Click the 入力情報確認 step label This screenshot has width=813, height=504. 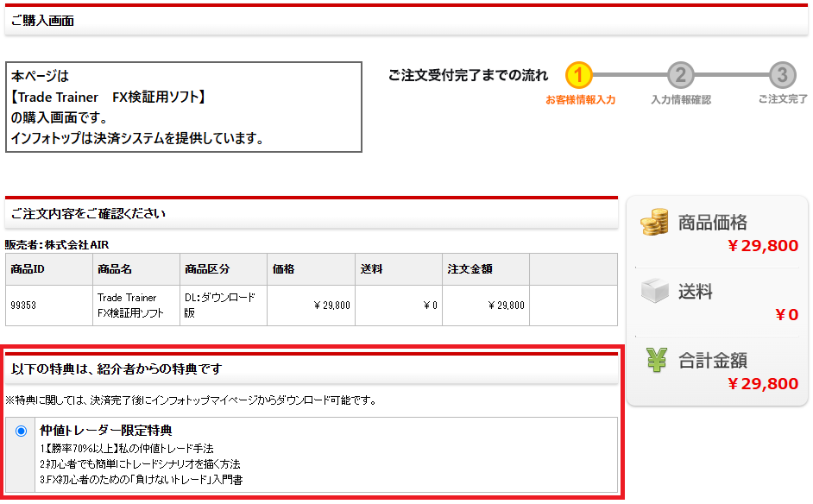tap(681, 99)
